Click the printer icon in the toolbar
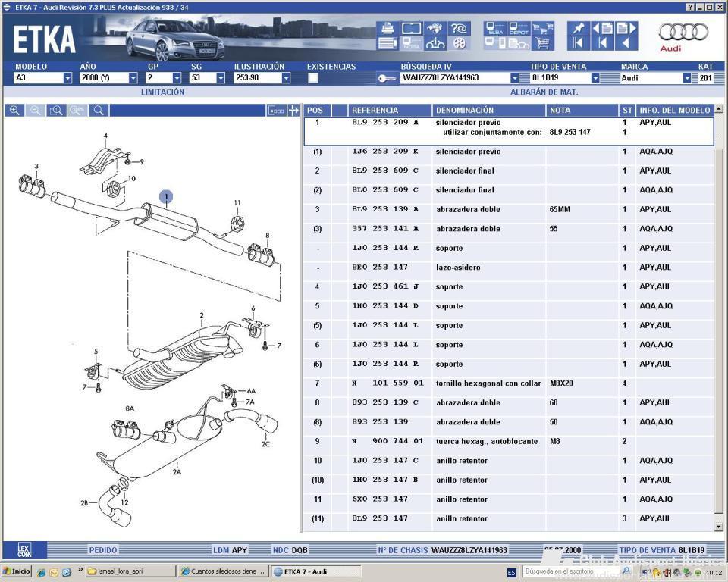Viewport: 728px width, 582px height. (x=388, y=28)
